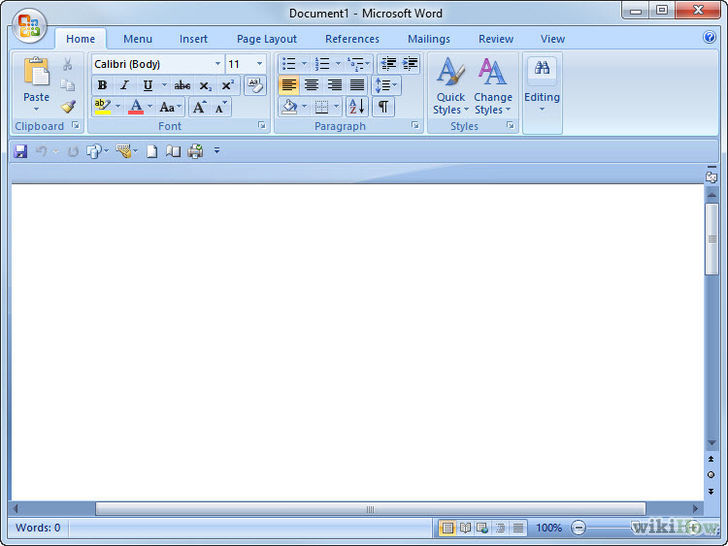Screen dimensions: 728x546
Task: Click the Multilevel List icon
Action: (356, 64)
